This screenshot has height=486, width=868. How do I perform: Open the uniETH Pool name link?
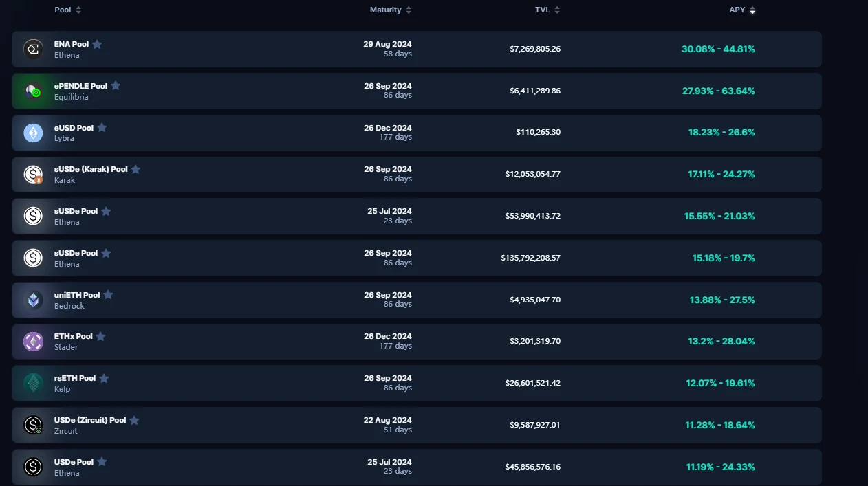pyautogui.click(x=77, y=295)
